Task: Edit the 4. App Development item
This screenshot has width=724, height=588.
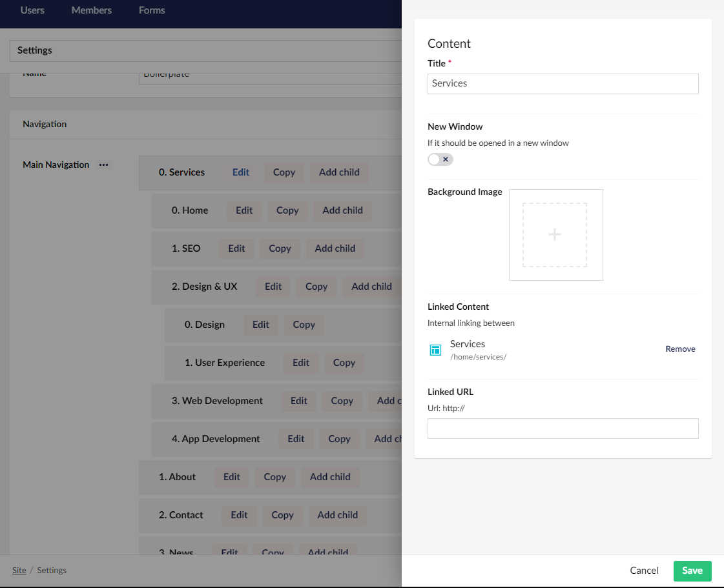Action: coord(296,439)
